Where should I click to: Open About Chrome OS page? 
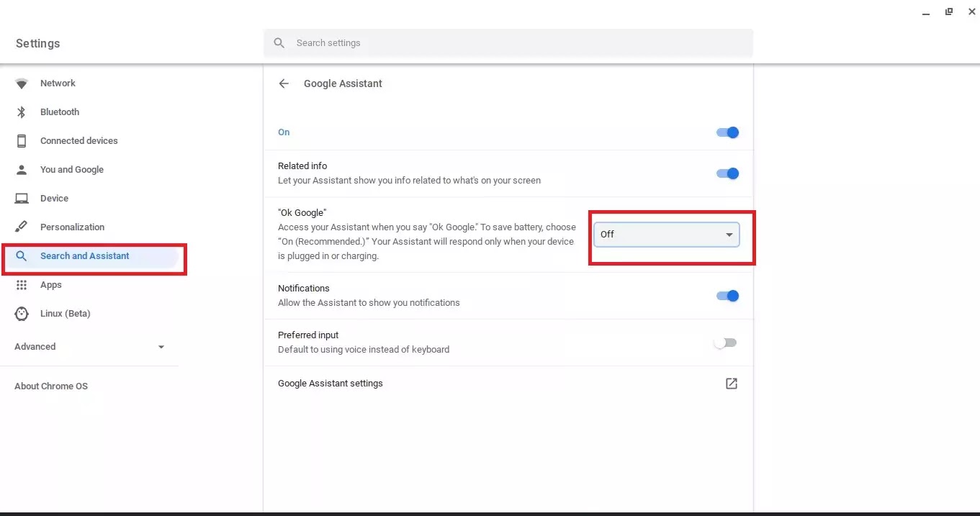(51, 386)
